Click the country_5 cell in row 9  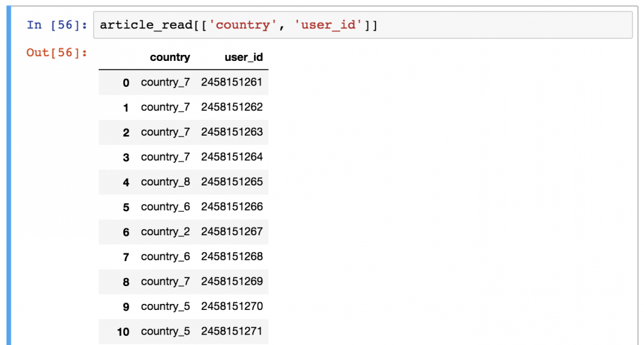[x=165, y=306]
